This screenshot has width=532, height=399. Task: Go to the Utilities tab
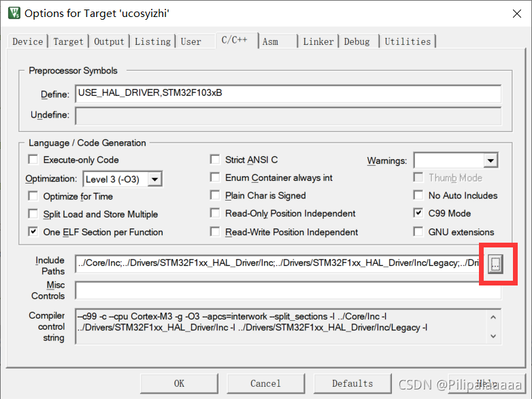pyautogui.click(x=408, y=41)
